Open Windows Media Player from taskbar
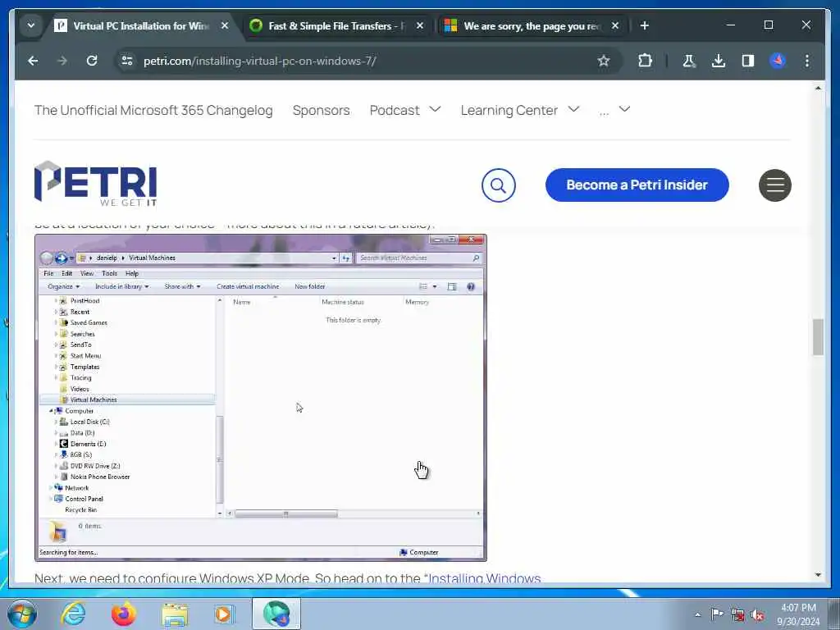The image size is (840, 630). 224,614
